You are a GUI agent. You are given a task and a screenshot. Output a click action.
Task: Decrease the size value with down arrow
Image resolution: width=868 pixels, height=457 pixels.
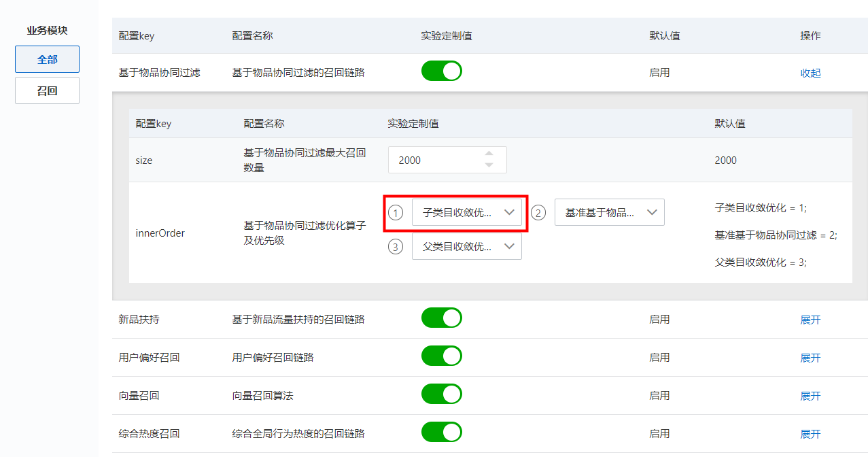point(489,165)
